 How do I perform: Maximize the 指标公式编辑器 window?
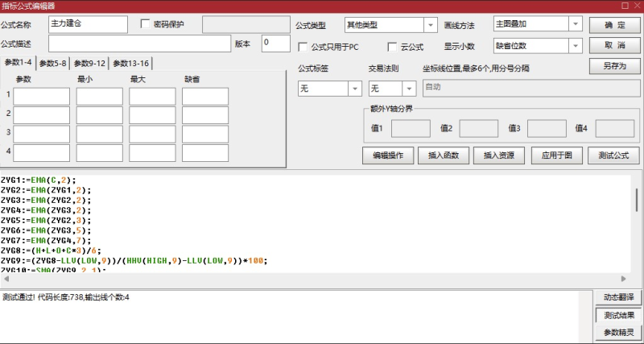(x=625, y=6)
